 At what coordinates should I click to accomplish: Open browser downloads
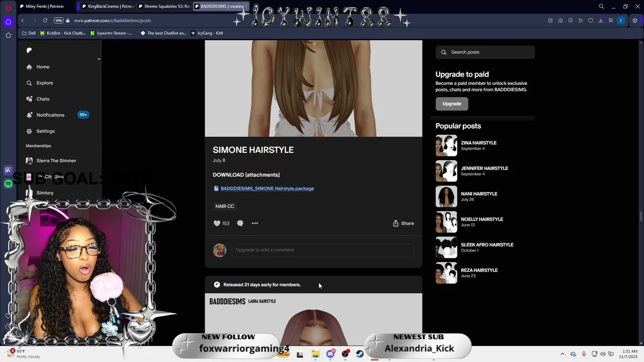click(x=601, y=21)
